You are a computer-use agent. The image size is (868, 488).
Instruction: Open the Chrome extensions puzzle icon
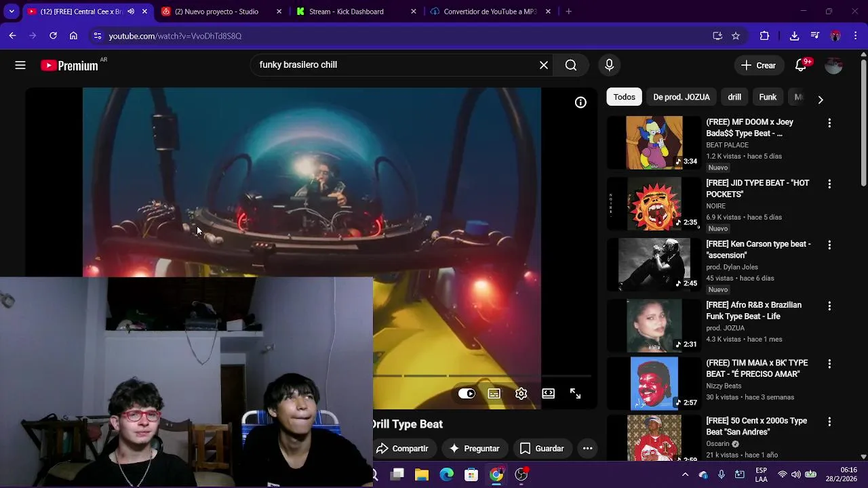coord(764,36)
